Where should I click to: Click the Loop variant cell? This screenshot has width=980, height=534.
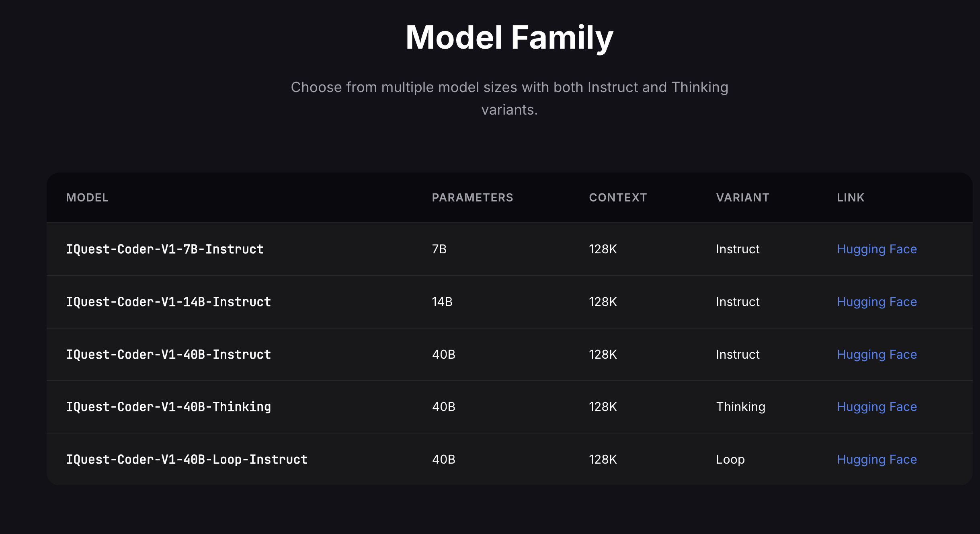[730, 460]
